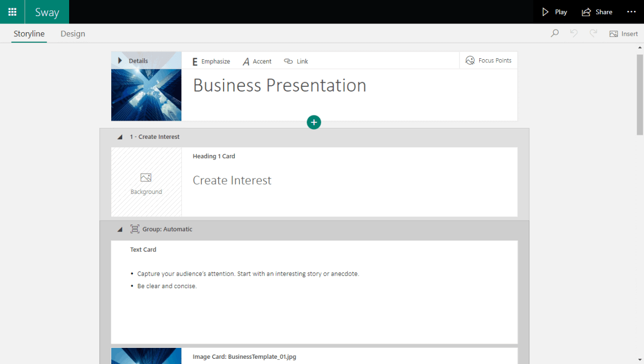Click the Redo icon
The image size is (644, 364).
(593, 33)
